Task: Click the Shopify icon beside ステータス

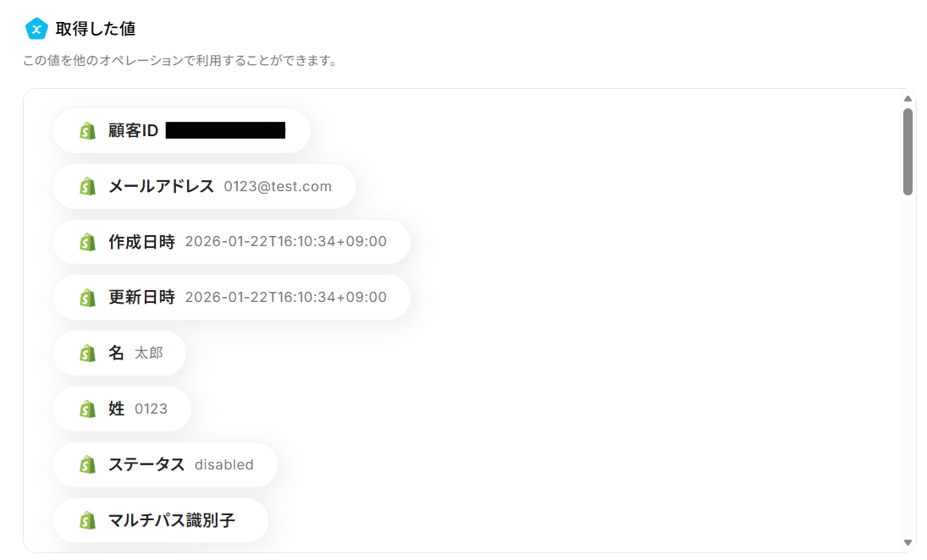Action: click(87, 464)
